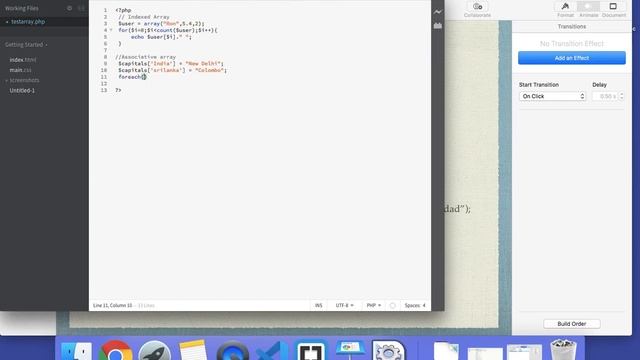Click the line with $capitals['India']
640x360 pixels.
pos(171,64)
